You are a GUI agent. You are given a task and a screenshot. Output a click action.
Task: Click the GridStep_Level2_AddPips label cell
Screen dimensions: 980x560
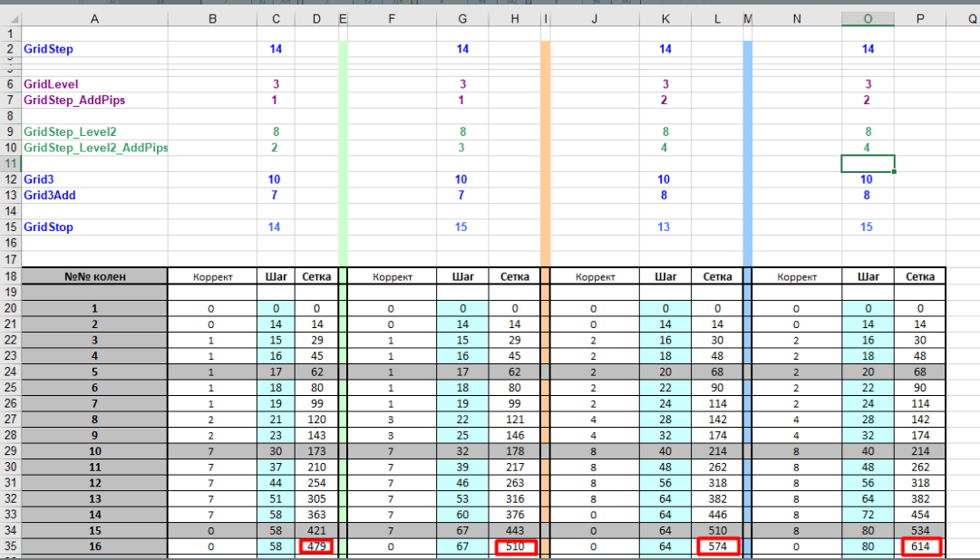pos(95,148)
